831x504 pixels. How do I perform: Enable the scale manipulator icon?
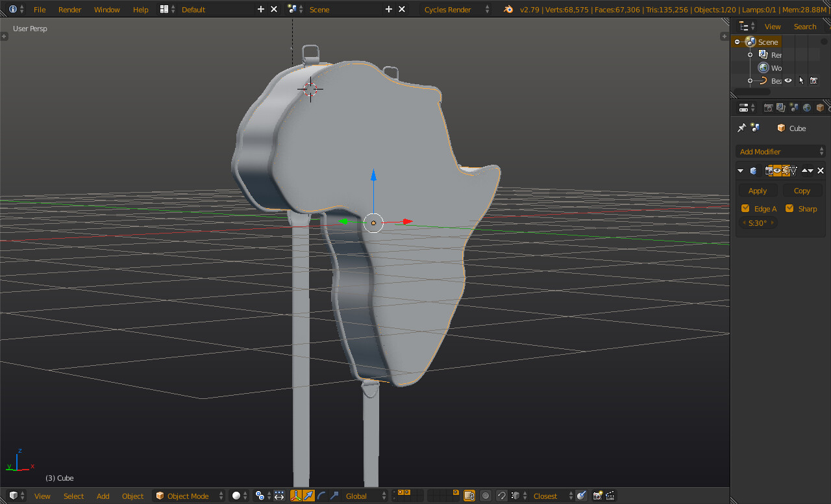click(334, 496)
